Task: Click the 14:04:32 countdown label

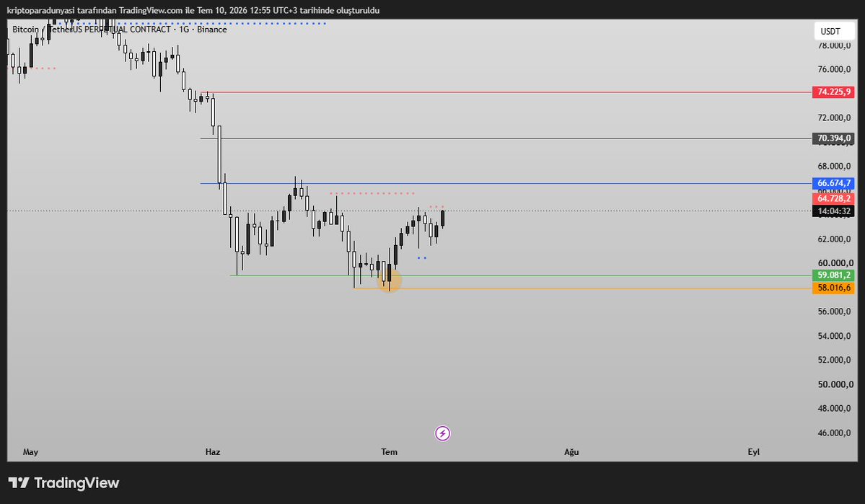Action: pyautogui.click(x=833, y=211)
